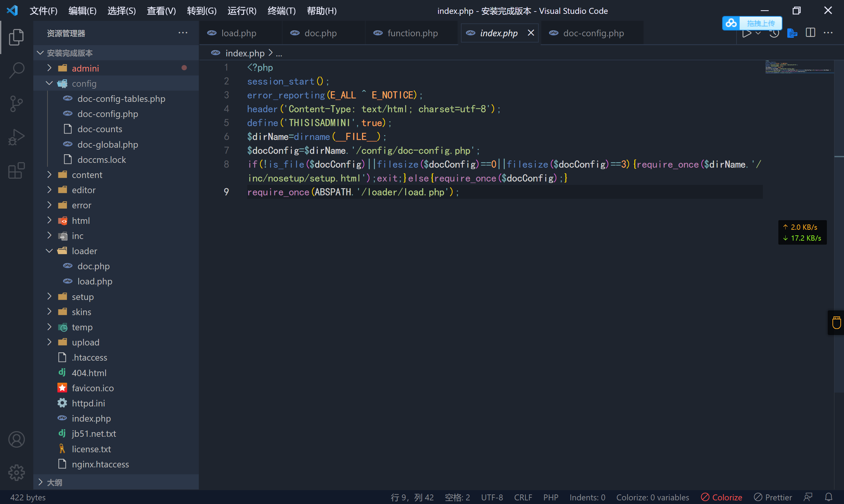This screenshot has width=844, height=504.
Task: Open the Extensions view
Action: [x=16, y=170]
